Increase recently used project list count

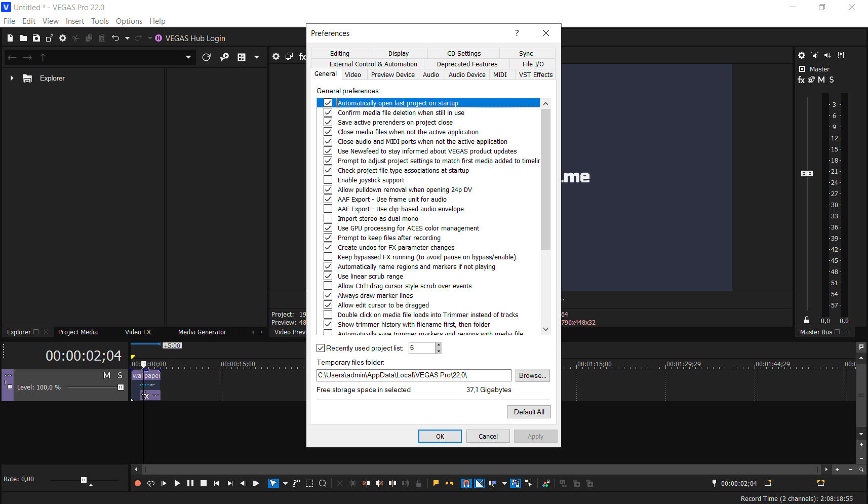pyautogui.click(x=439, y=345)
